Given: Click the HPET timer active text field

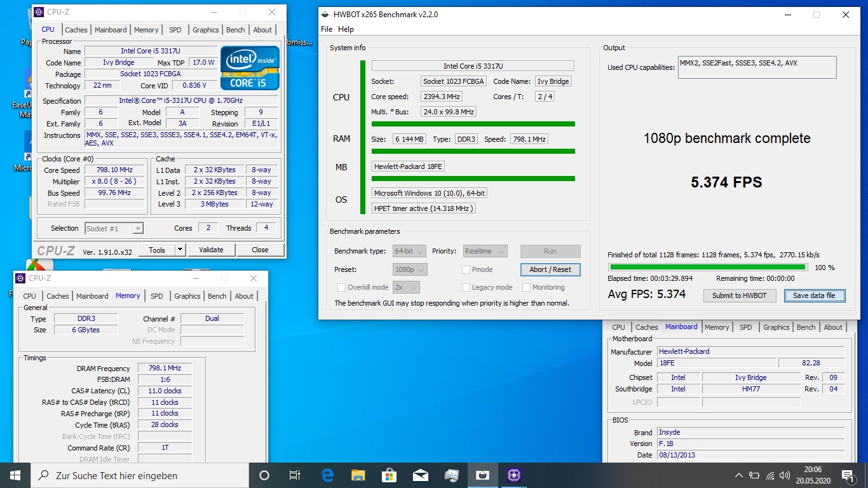Looking at the screenshot, I should pyautogui.click(x=424, y=208).
